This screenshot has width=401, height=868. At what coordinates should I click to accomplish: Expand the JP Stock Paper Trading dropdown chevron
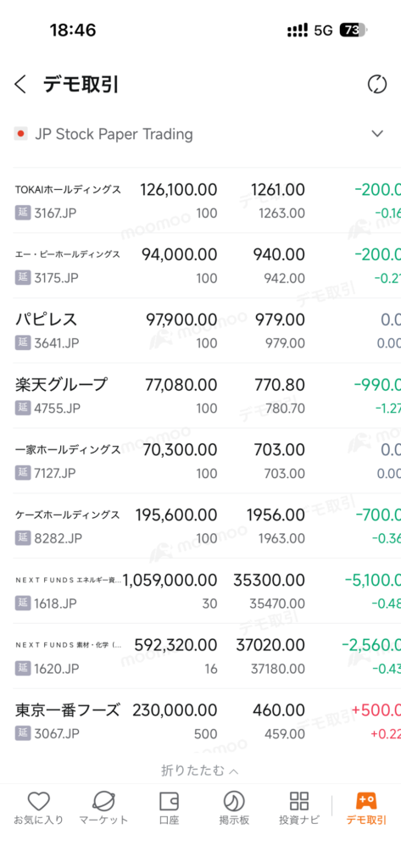coord(377,133)
